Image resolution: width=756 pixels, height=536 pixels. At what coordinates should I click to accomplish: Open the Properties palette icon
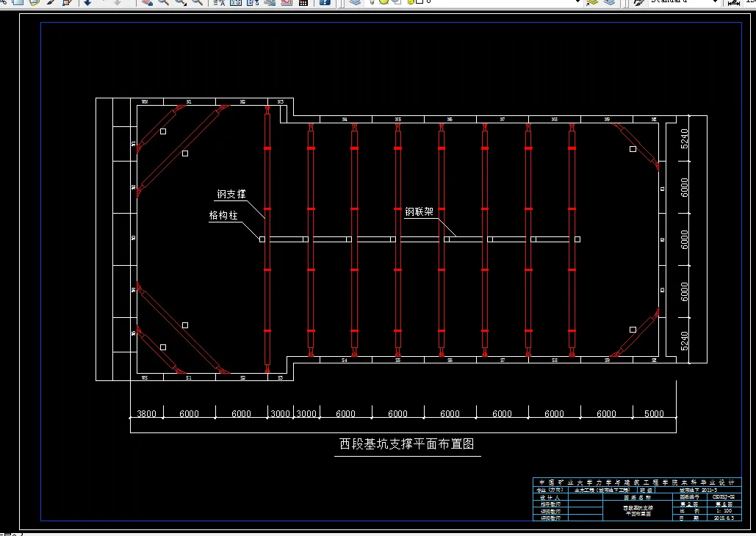pos(219,2)
